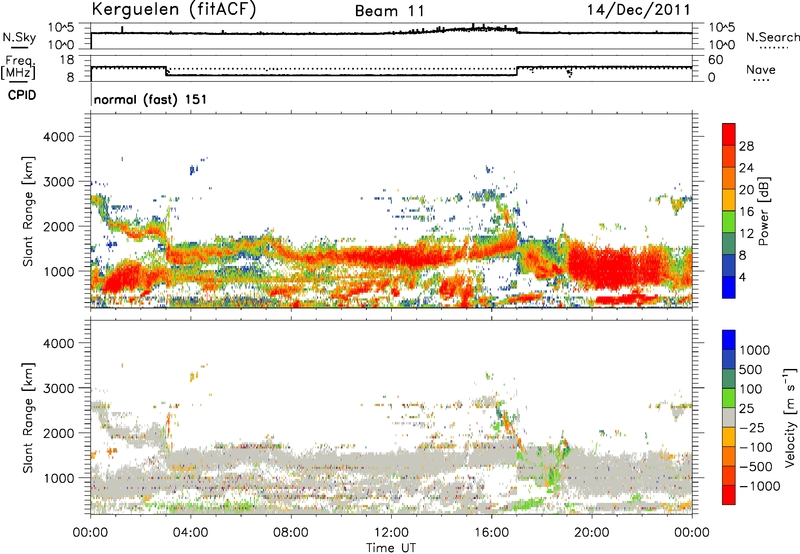This screenshot has height=554, width=800.
Task: Click the '2000' tick of the velocity panel
Action: [x=58, y=433]
